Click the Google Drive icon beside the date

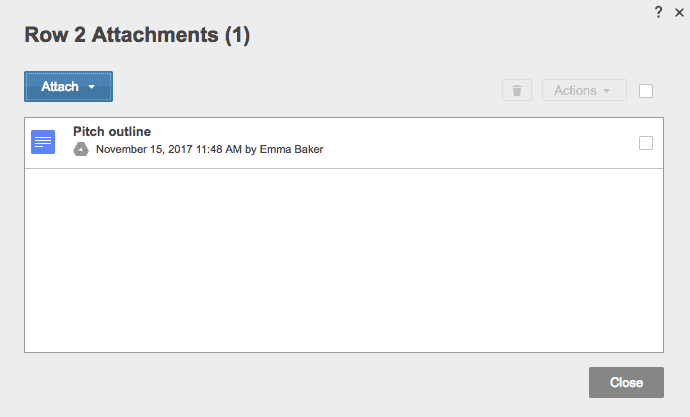pyautogui.click(x=82, y=150)
